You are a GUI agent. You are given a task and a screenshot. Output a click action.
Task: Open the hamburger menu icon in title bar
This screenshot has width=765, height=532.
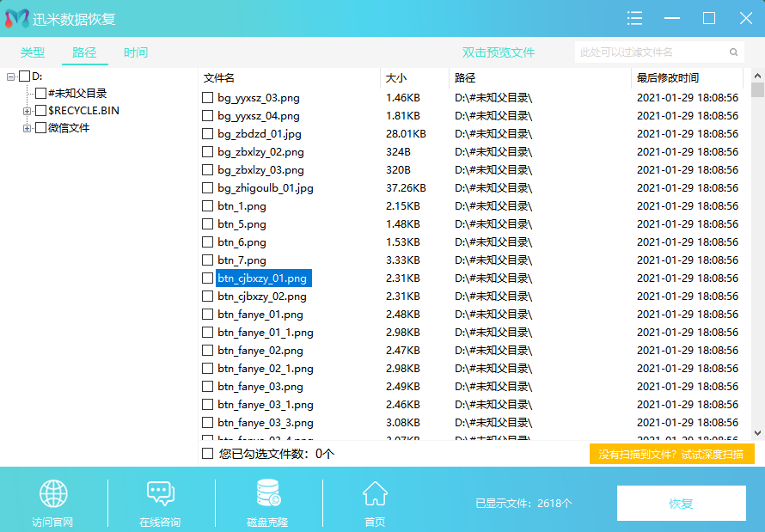635,18
